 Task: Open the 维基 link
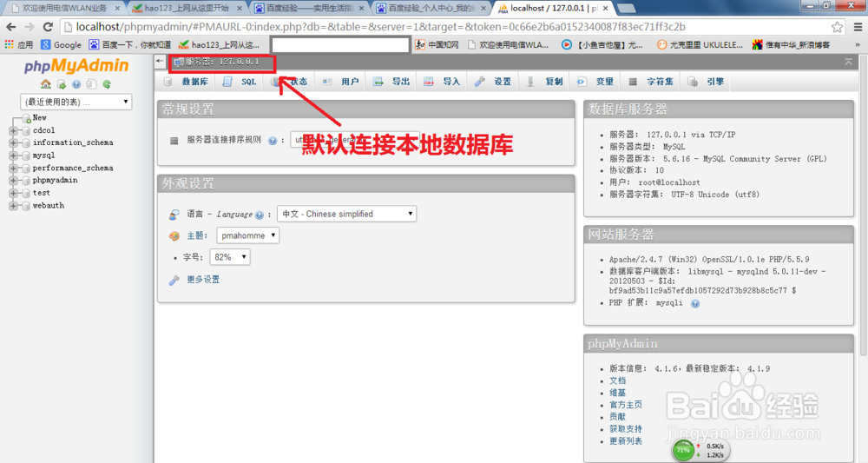(x=618, y=393)
